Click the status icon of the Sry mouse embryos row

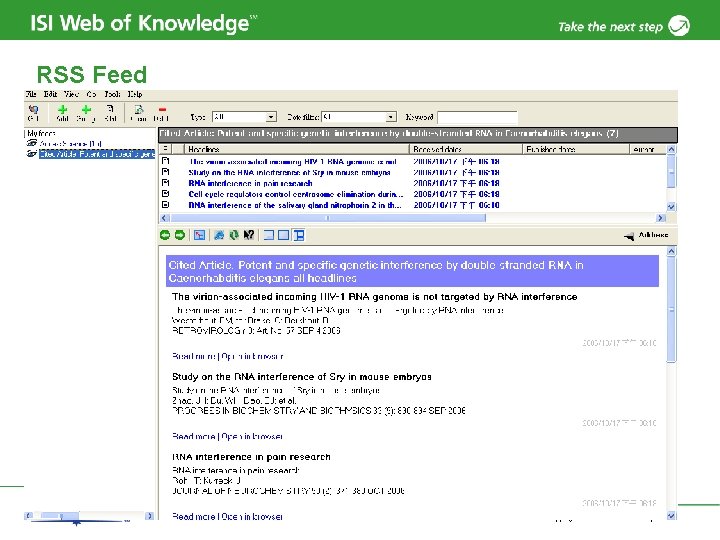pos(166,172)
